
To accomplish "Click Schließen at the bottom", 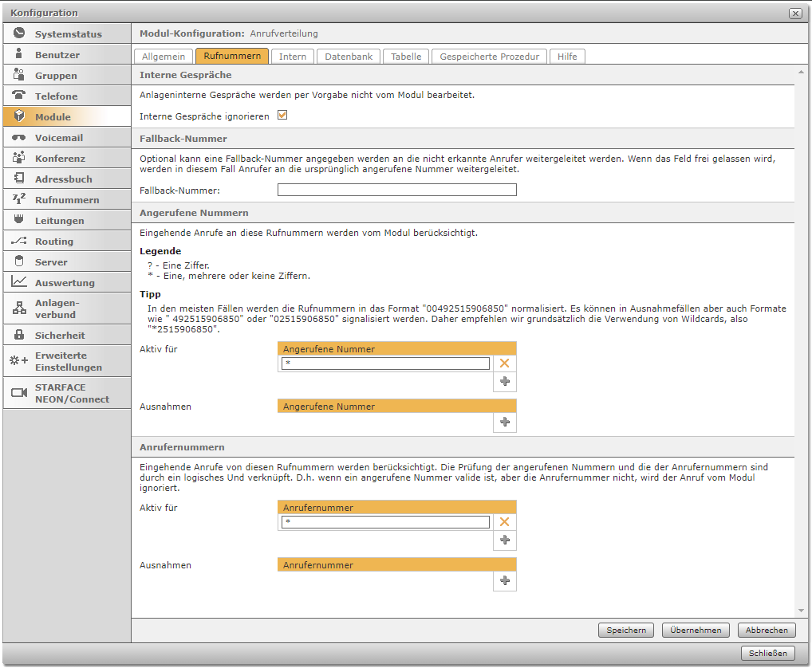I will tap(768, 654).
